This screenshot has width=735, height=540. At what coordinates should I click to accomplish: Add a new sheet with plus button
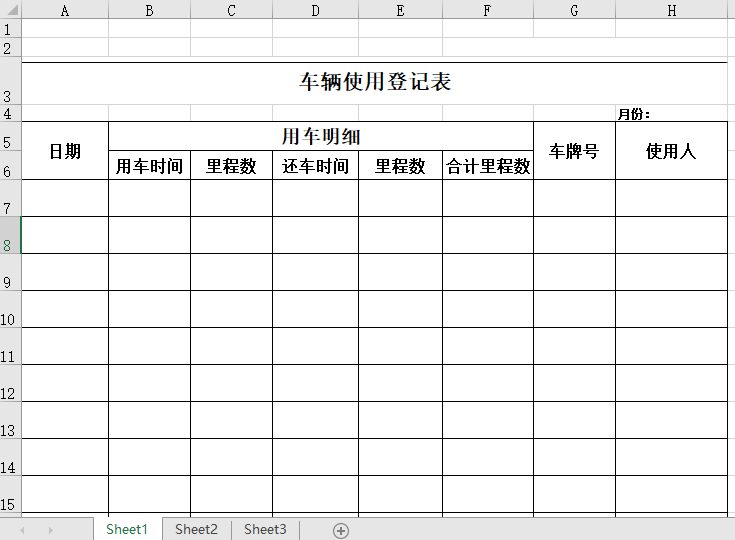click(341, 530)
